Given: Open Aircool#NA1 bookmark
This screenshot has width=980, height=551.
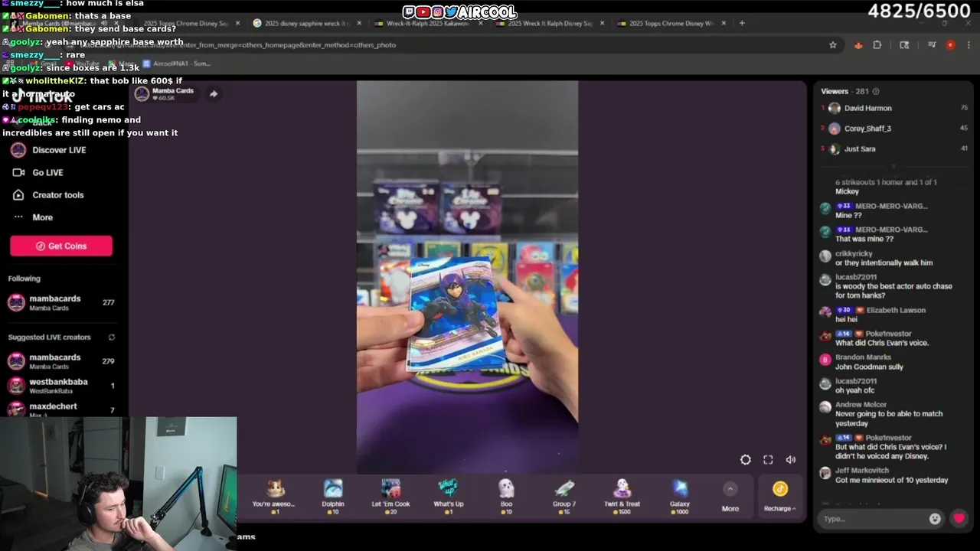Looking at the screenshot, I should [176, 64].
